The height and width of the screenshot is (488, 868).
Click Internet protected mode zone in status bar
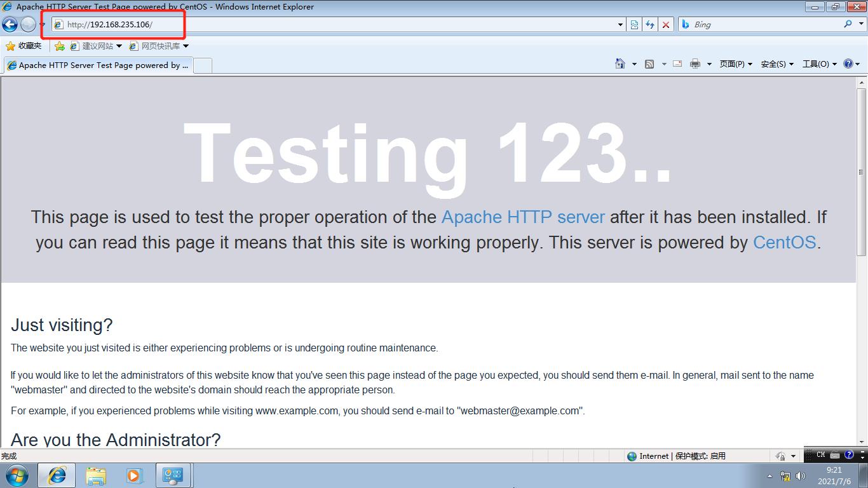pos(676,456)
